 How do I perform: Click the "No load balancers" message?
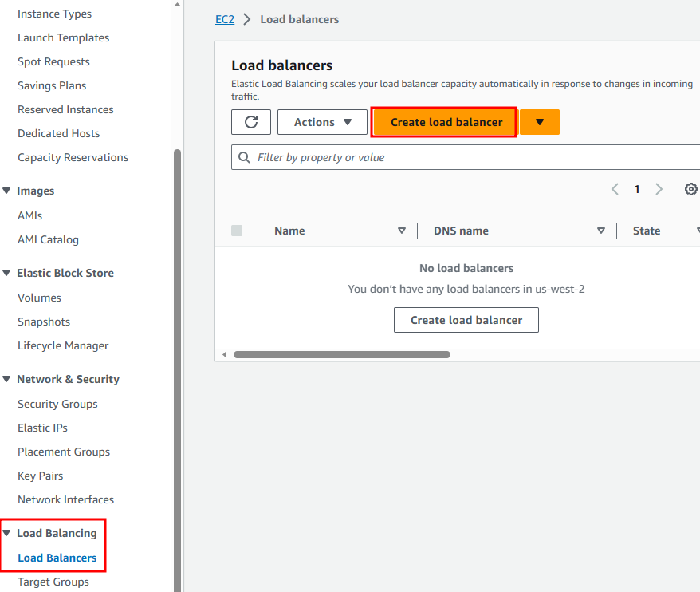click(x=466, y=268)
